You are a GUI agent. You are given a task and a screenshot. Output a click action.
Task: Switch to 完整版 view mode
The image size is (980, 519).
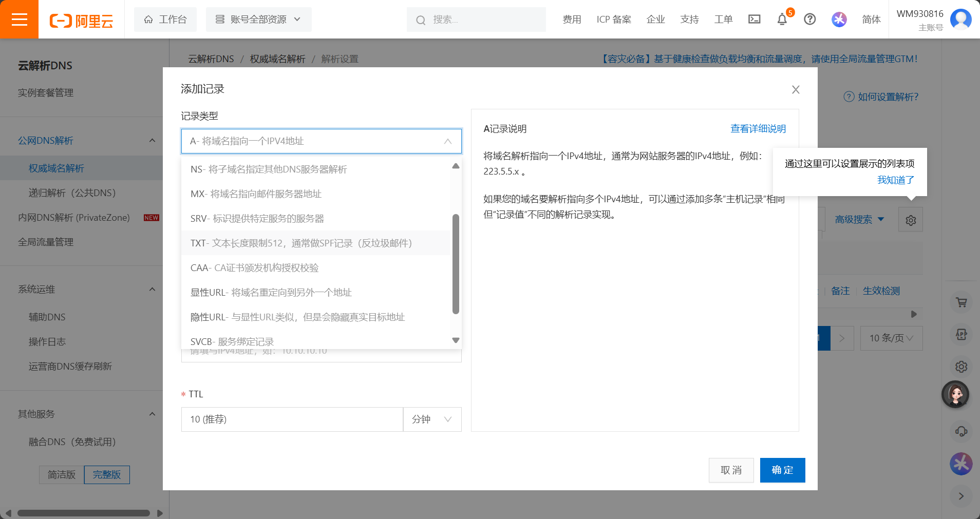pyautogui.click(x=107, y=475)
